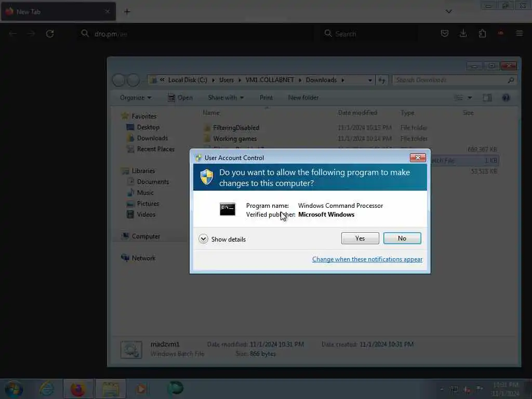Viewport: 532px width, 399px height.
Task: Open the Organize dropdown in Explorer
Action: [136, 98]
